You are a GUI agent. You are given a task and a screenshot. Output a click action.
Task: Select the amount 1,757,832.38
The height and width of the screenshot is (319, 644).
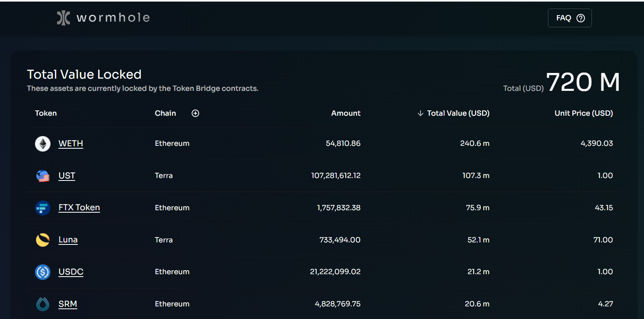[x=339, y=208]
